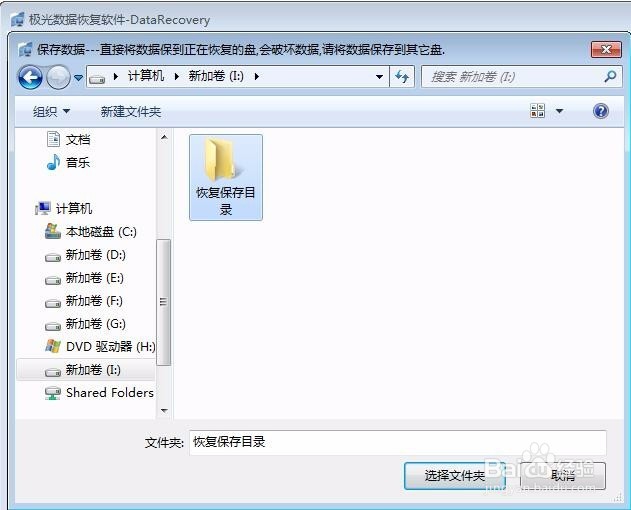This screenshot has height=510, width=631.
Task: Open the 组织 menu
Action: 51,111
